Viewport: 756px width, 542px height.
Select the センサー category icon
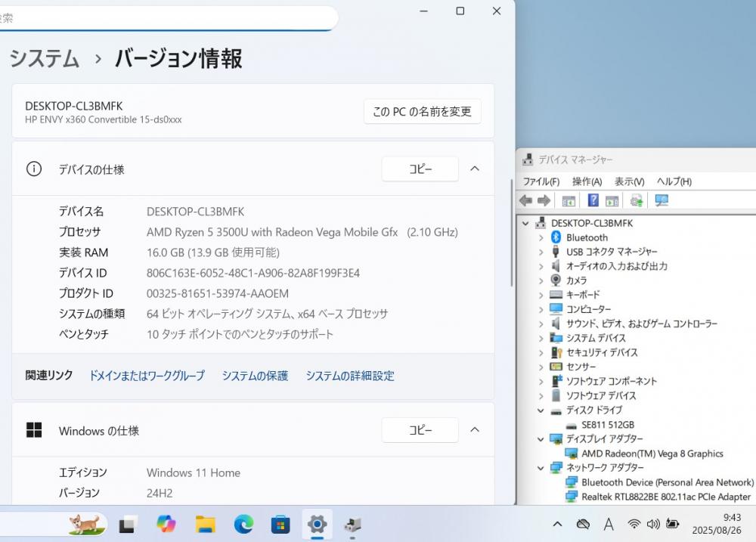click(556, 367)
